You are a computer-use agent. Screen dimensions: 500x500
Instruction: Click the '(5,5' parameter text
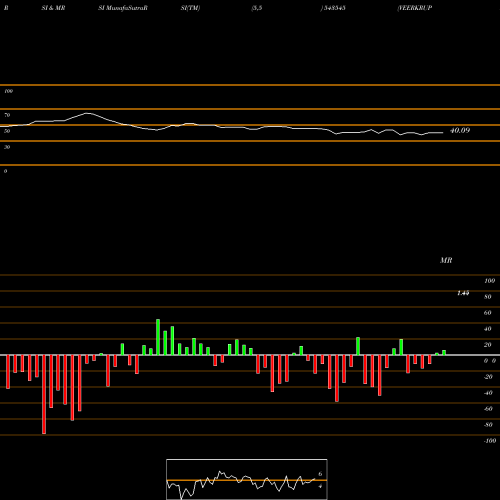click(x=257, y=8)
